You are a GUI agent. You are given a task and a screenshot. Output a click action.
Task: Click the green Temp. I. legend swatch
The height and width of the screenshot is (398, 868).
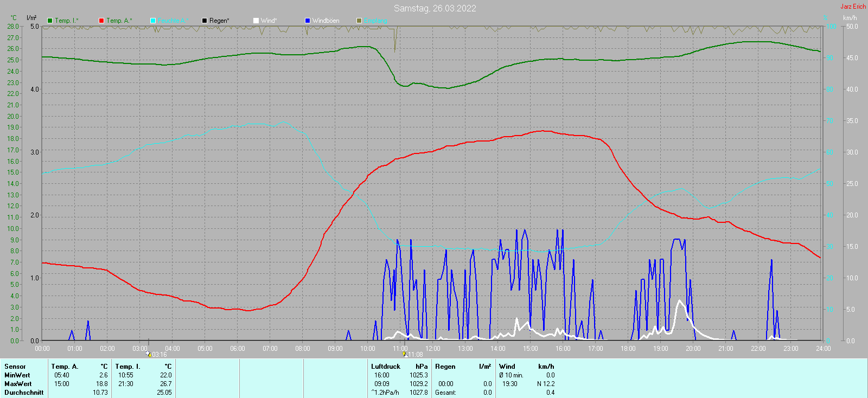click(x=50, y=21)
